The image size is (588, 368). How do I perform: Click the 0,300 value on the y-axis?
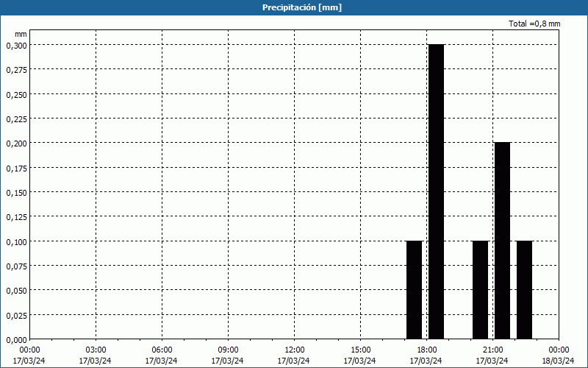[x=16, y=45]
